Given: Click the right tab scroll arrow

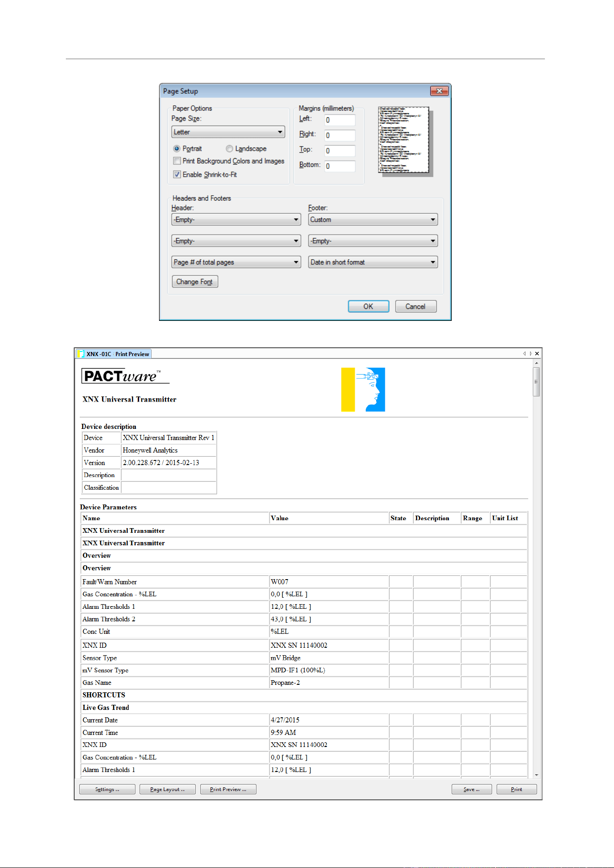Looking at the screenshot, I should click(531, 354).
